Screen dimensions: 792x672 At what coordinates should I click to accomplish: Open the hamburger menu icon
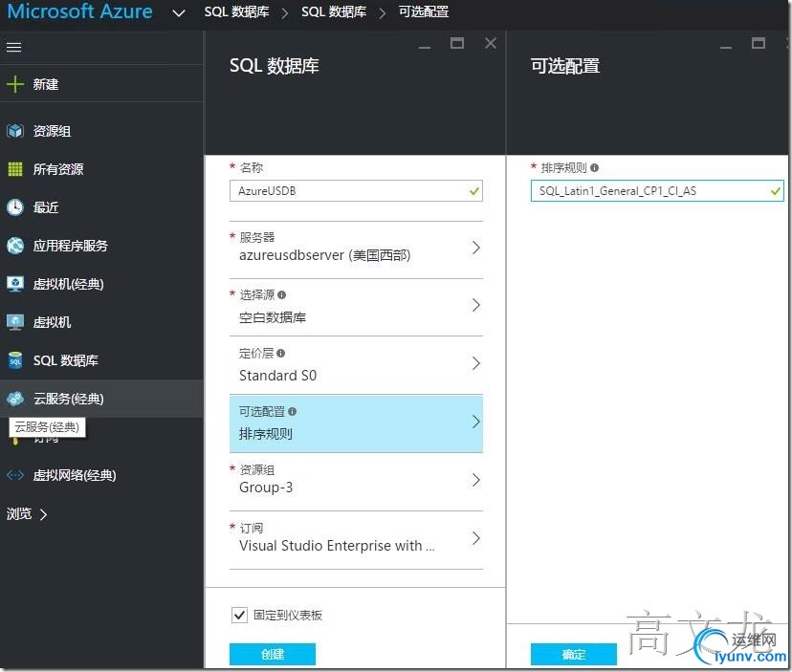[x=13, y=47]
